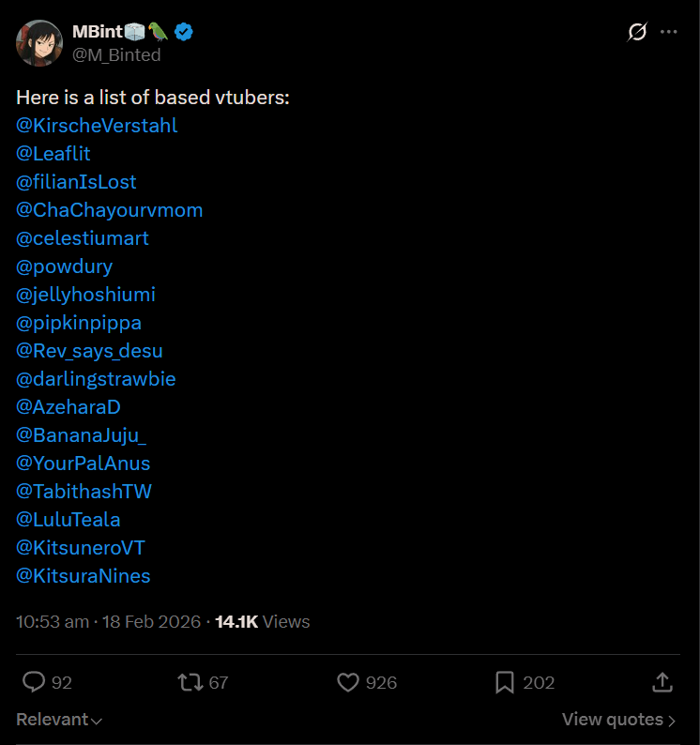The height and width of the screenshot is (745, 700).
Task: Click the @jellyhoshiumi mention
Action: click(x=85, y=295)
